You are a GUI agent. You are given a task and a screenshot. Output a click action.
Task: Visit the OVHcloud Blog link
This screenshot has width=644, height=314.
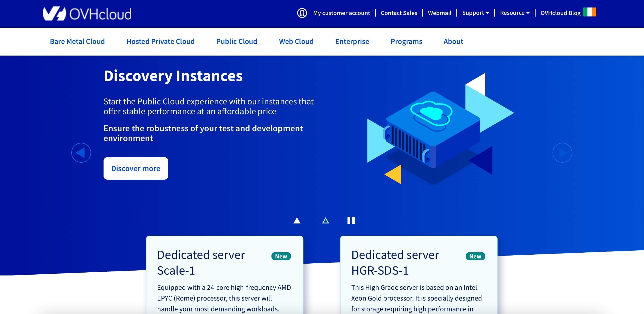coord(560,13)
